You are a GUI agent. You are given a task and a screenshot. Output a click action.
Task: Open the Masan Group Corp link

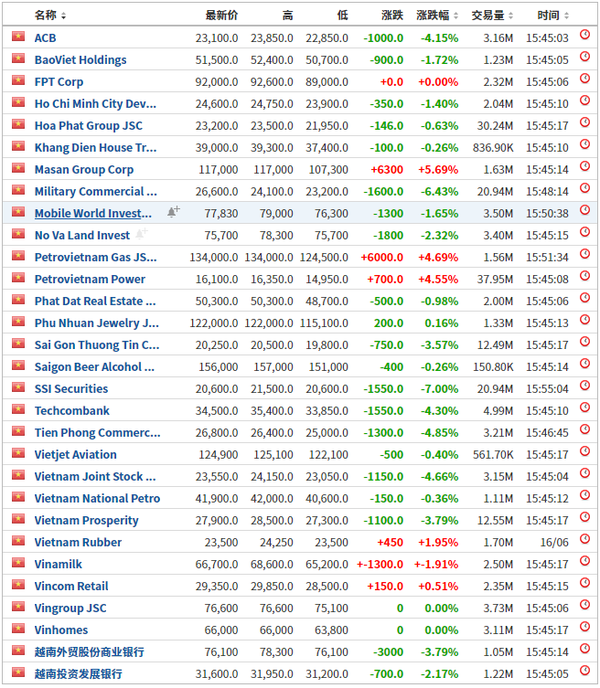(x=84, y=169)
